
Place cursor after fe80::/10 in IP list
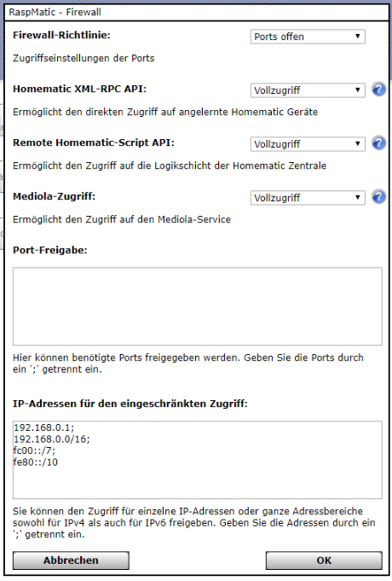(59, 462)
